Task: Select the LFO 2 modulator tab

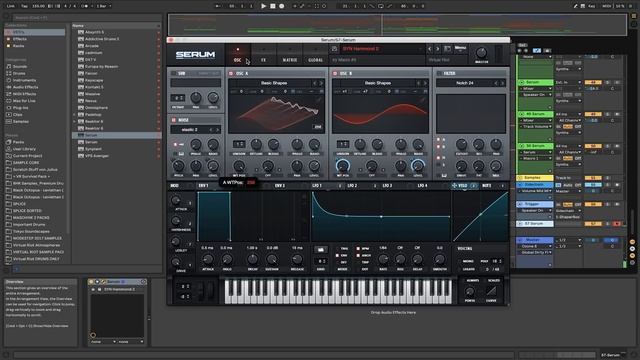Action: tap(352, 186)
